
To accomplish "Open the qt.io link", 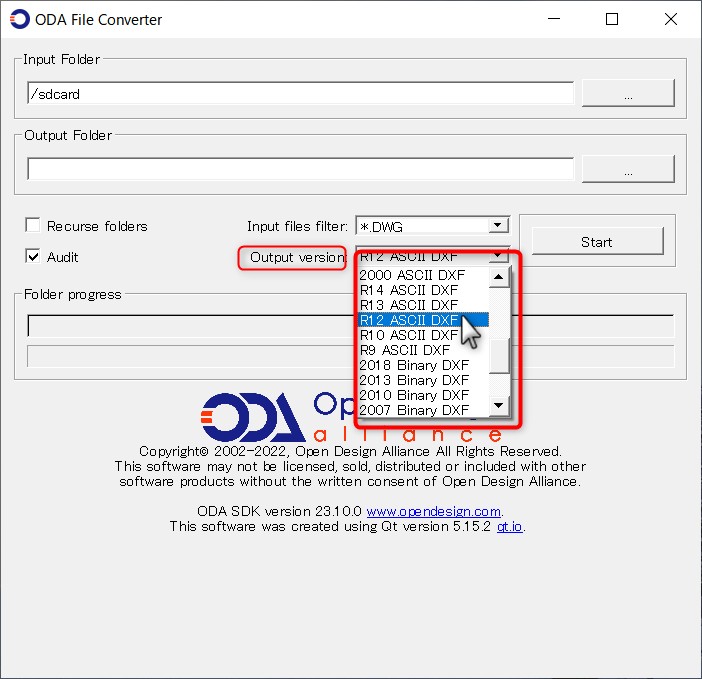I will (x=509, y=526).
